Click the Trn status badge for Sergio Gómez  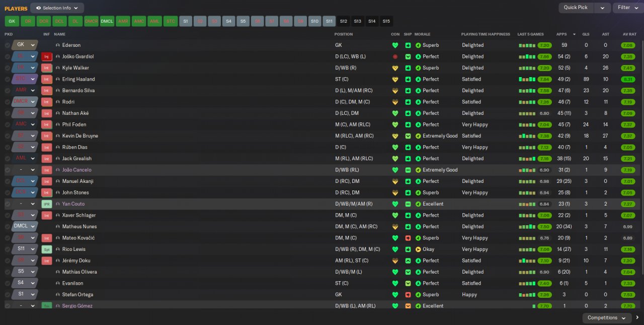(47, 306)
